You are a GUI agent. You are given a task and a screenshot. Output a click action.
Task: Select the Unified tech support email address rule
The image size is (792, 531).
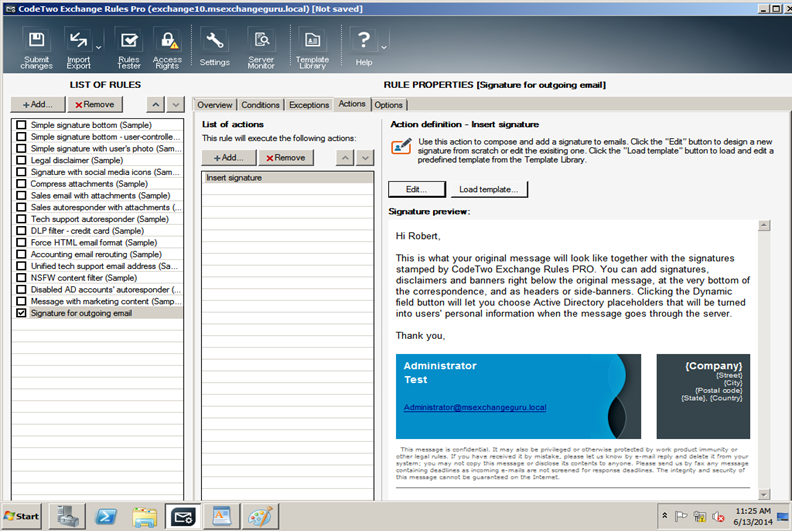click(x=104, y=266)
